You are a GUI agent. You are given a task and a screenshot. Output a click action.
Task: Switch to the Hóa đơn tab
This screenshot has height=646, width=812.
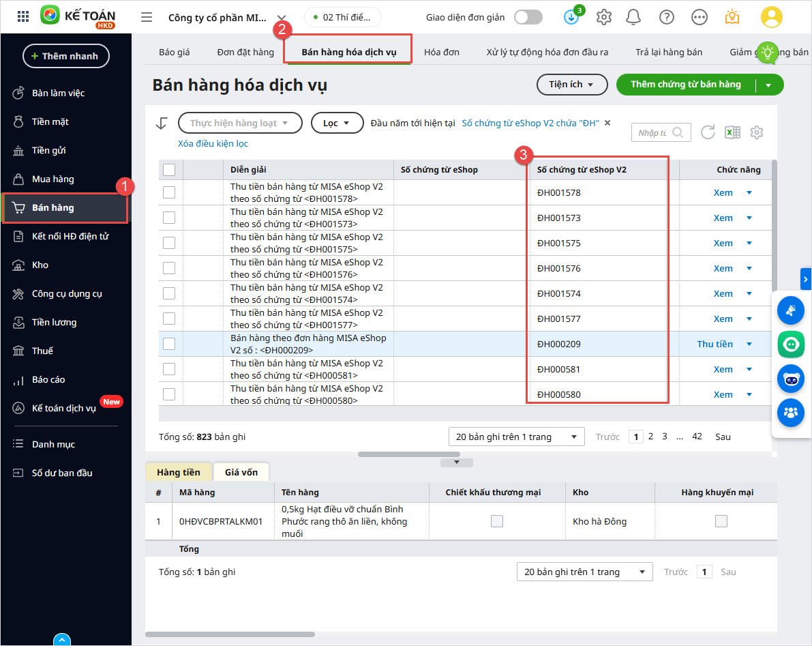coord(442,52)
